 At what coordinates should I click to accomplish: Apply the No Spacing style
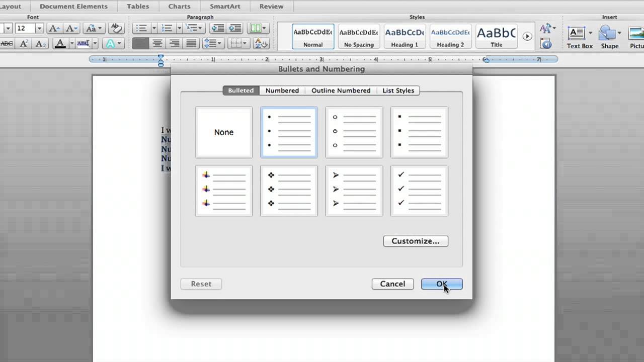(359, 36)
